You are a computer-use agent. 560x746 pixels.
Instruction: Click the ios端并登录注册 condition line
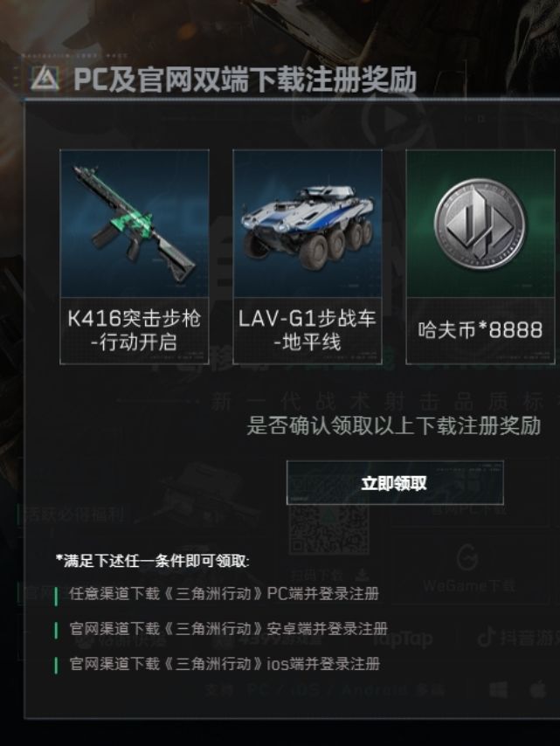225,663
